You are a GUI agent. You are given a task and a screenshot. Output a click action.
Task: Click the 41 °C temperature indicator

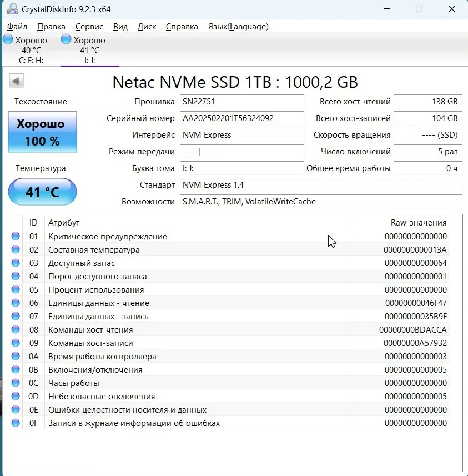tap(42, 192)
